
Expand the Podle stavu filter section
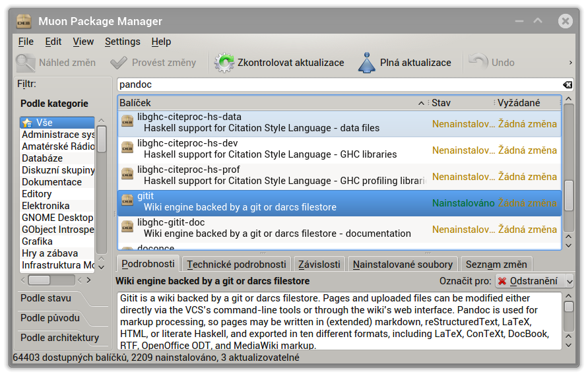[x=46, y=298]
